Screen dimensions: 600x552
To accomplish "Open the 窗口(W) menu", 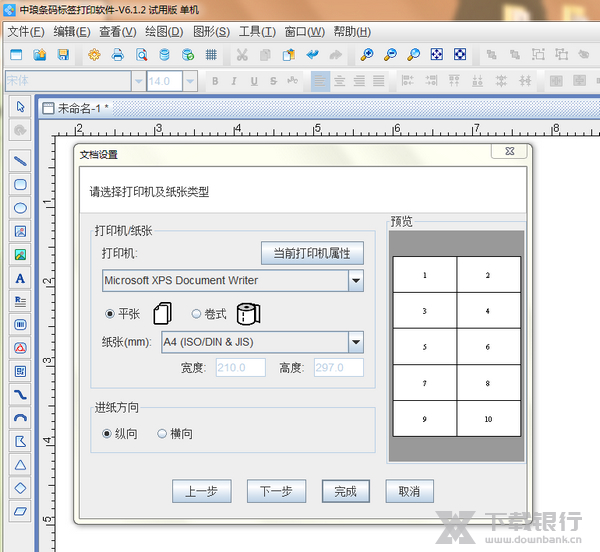I will point(305,32).
